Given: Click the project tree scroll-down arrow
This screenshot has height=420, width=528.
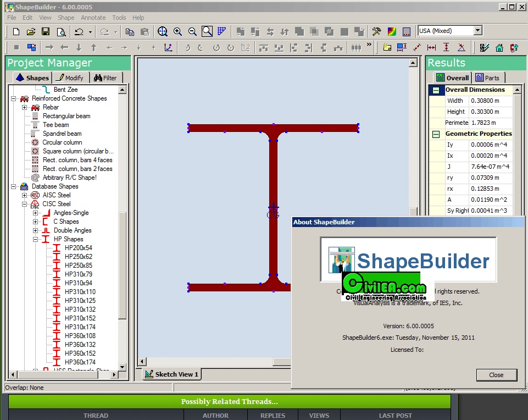Looking at the screenshot, I should coord(122,367).
